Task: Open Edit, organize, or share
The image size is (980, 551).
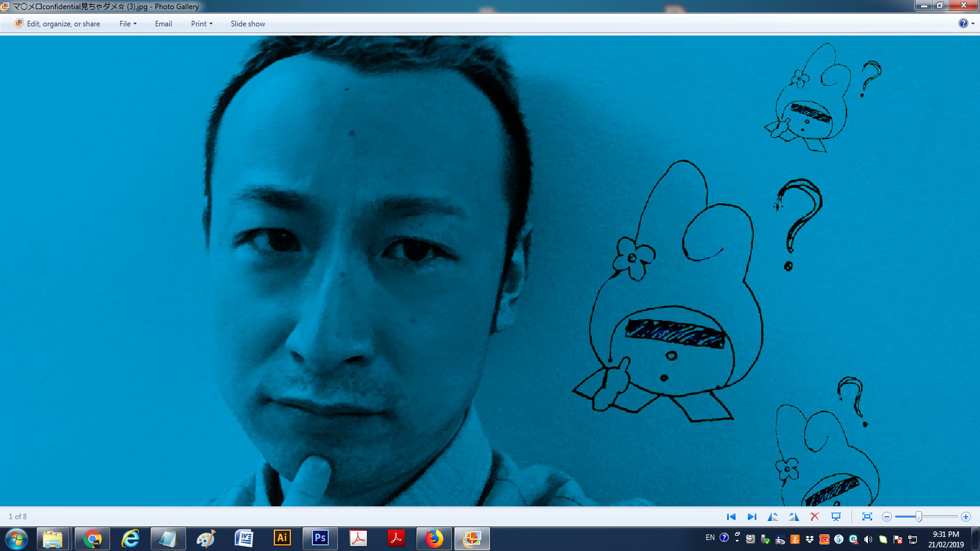Action: point(58,24)
